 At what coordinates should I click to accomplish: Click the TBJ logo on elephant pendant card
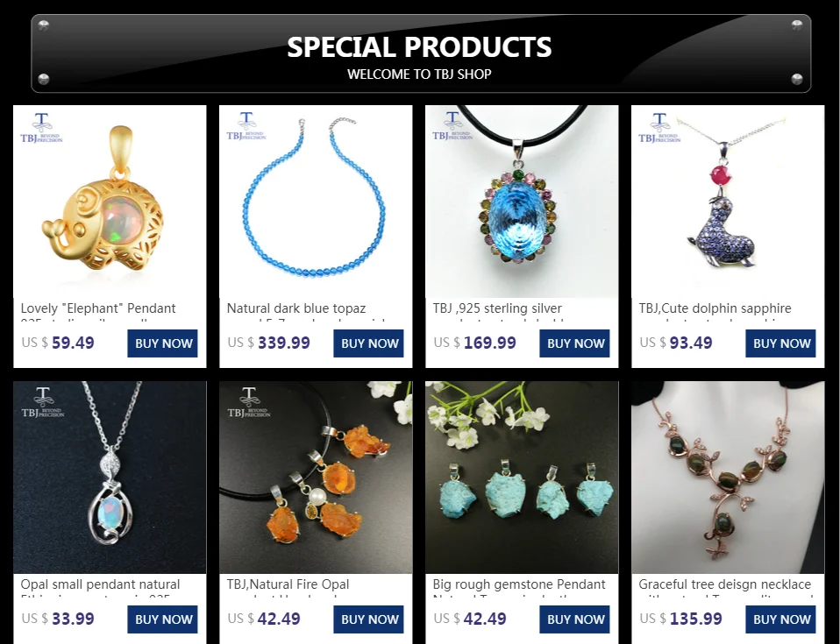42,128
